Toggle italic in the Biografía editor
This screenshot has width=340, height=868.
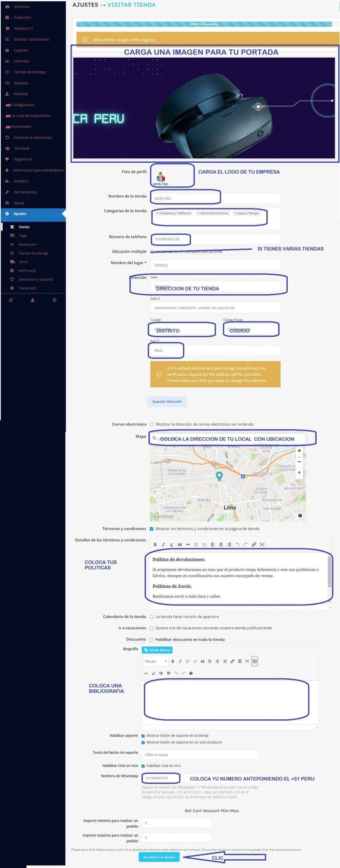(x=180, y=661)
